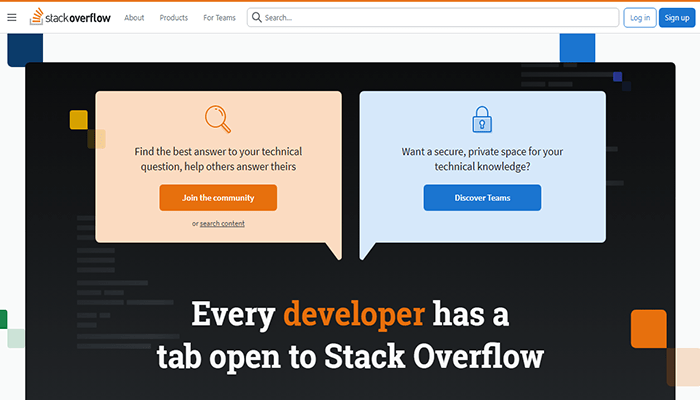700x400 pixels.
Task: Focus the Search input field
Action: tap(433, 17)
